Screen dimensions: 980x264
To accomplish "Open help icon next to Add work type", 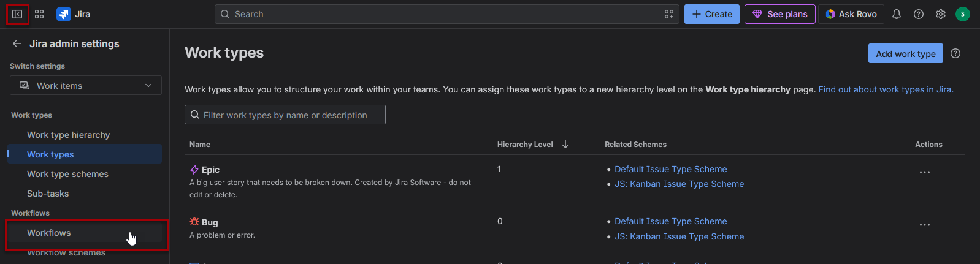I will pos(955,53).
